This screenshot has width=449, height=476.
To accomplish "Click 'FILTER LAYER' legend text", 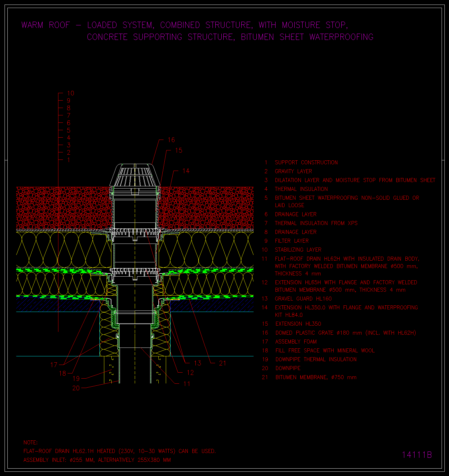I will pyautogui.click(x=292, y=241).
